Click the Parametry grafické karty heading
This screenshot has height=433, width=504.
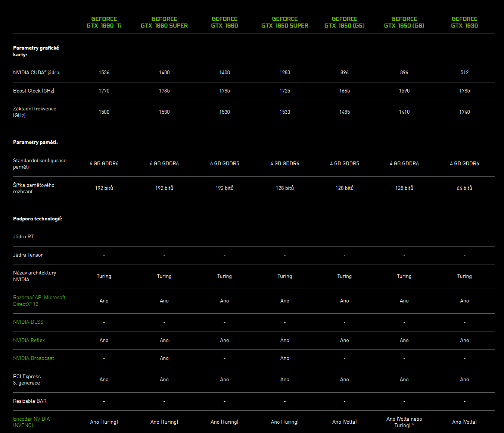[36, 51]
